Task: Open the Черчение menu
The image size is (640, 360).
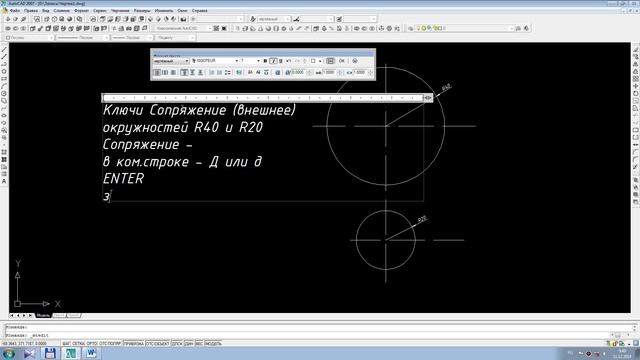Action: 120,10
